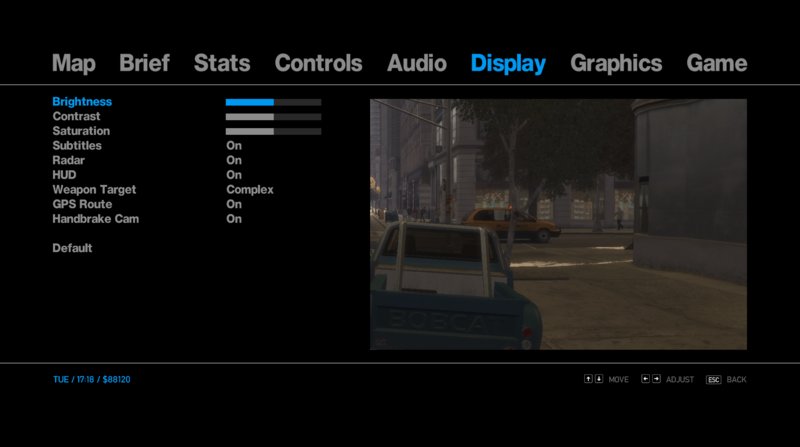
Task: Adjust the Contrast slider bar
Action: (x=273, y=117)
